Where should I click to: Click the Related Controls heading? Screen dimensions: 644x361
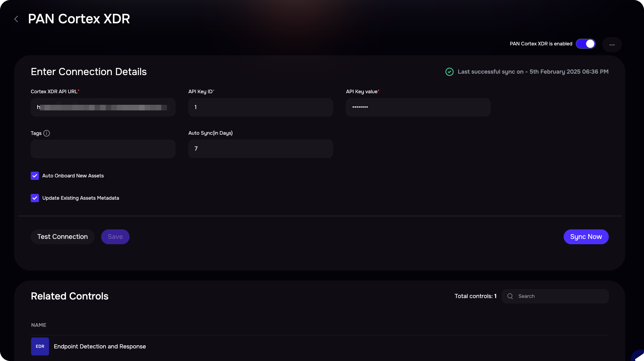click(x=69, y=296)
